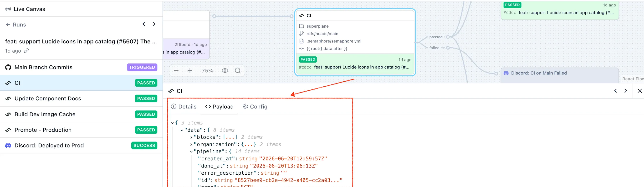Click PASSED badge in CI canvas node
Screen dimensions: 644x187
pyautogui.click(x=308, y=59)
